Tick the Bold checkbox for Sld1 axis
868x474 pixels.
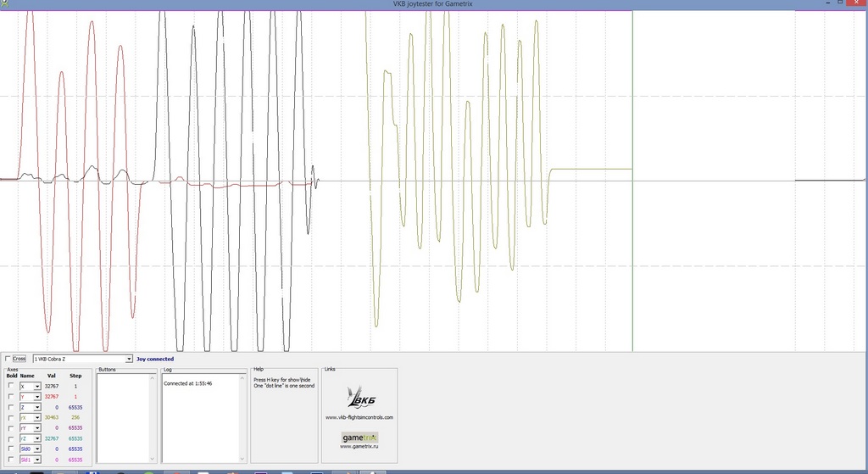[x=11, y=460]
